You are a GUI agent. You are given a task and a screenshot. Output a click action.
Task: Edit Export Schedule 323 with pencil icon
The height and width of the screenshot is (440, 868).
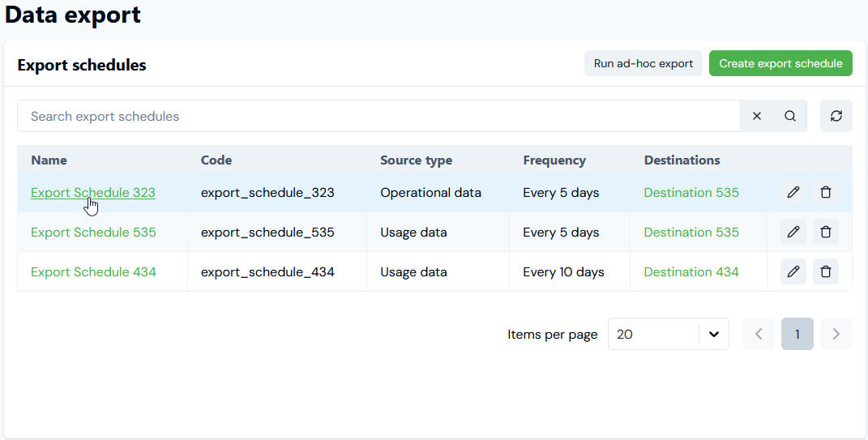793,192
